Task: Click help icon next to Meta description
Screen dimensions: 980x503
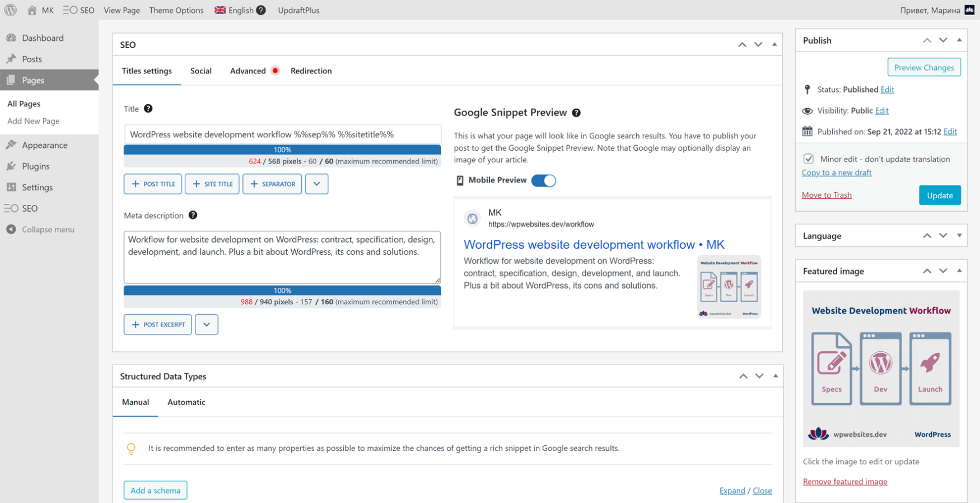Action: point(193,215)
